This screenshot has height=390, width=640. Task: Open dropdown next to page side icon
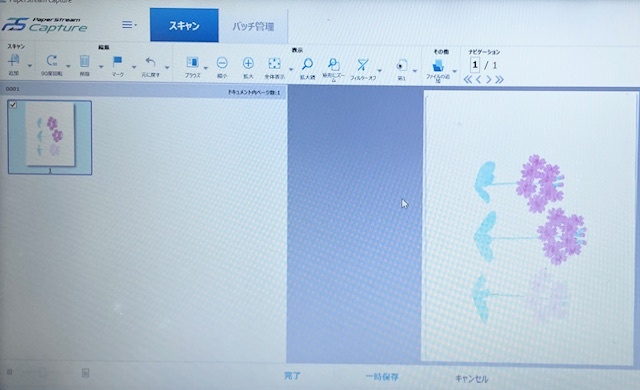(415, 71)
